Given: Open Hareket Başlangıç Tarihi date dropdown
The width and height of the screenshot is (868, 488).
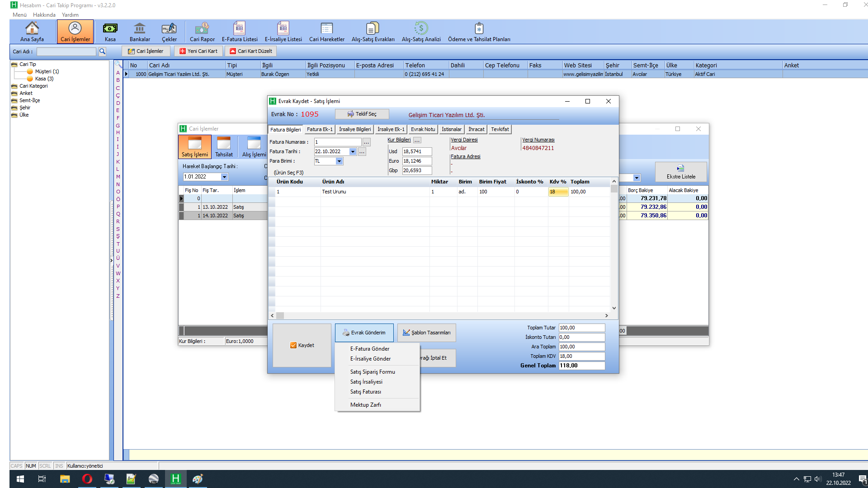Looking at the screenshot, I should 224,177.
